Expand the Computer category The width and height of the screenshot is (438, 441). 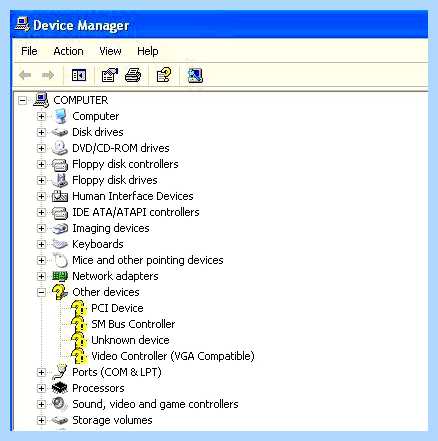point(41,116)
